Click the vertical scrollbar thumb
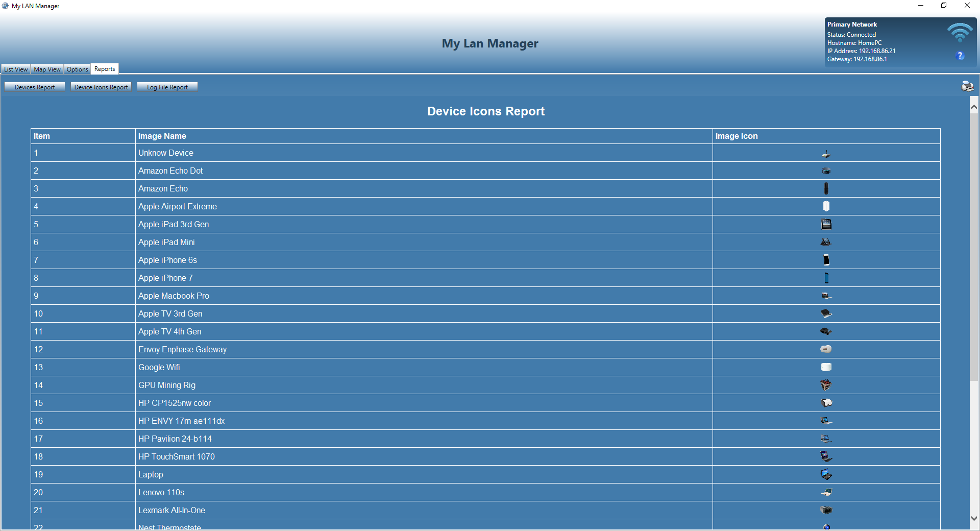The image size is (980, 531). (x=974, y=247)
